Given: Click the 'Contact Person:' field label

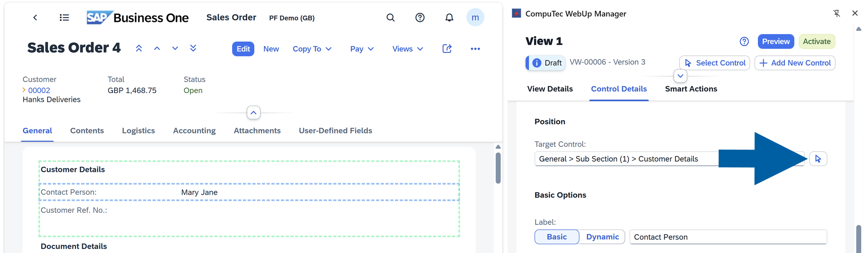Looking at the screenshot, I should click(x=69, y=192).
